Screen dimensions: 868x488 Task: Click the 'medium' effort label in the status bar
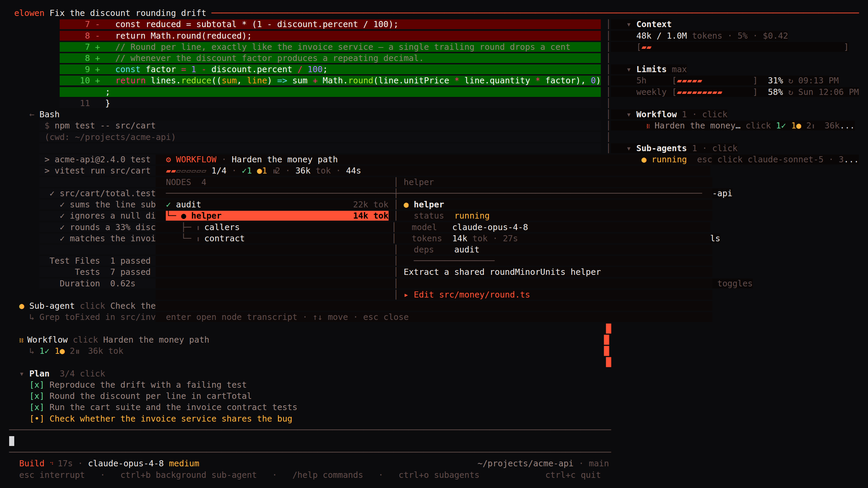click(x=184, y=464)
